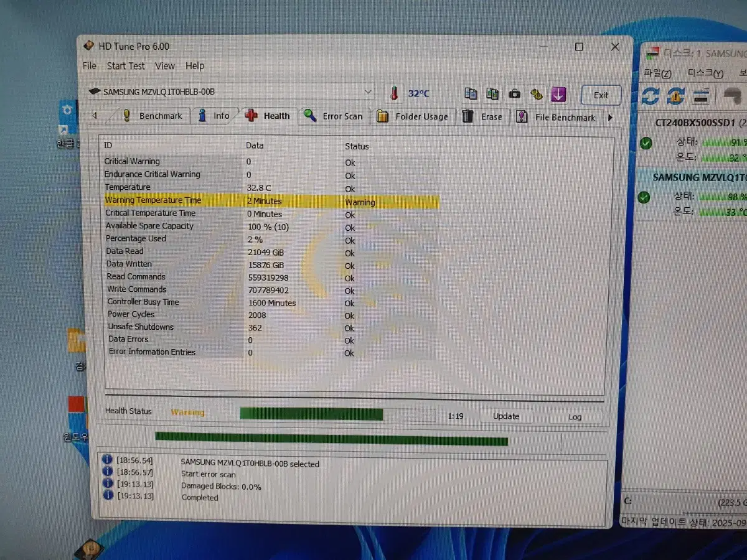This screenshot has width=747, height=560.
Task: Select the Read Commands row
Action: (271, 277)
